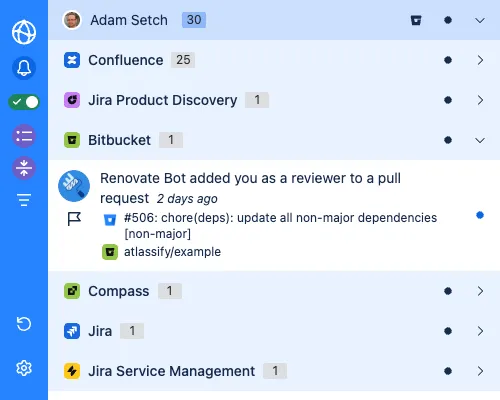The width and height of the screenshot is (500, 400).
Task: Mark Jira notifications as read dot
Action: click(448, 331)
